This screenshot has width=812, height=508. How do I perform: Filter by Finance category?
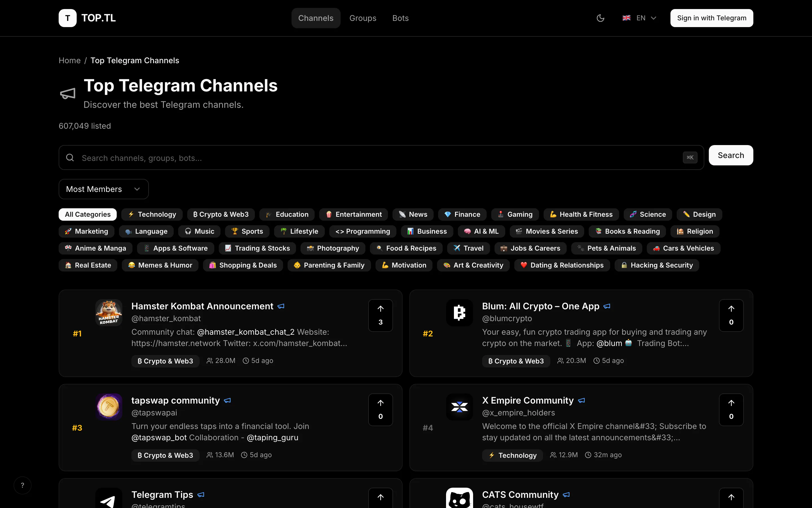(462, 214)
